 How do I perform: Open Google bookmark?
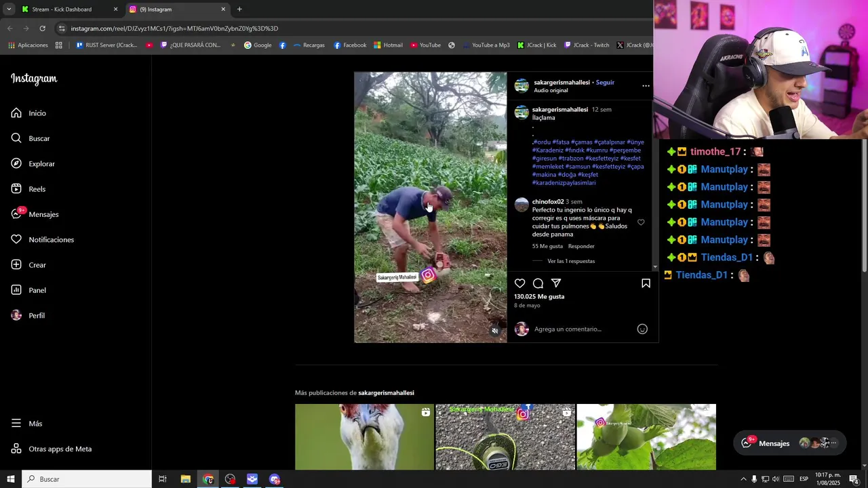258,45
